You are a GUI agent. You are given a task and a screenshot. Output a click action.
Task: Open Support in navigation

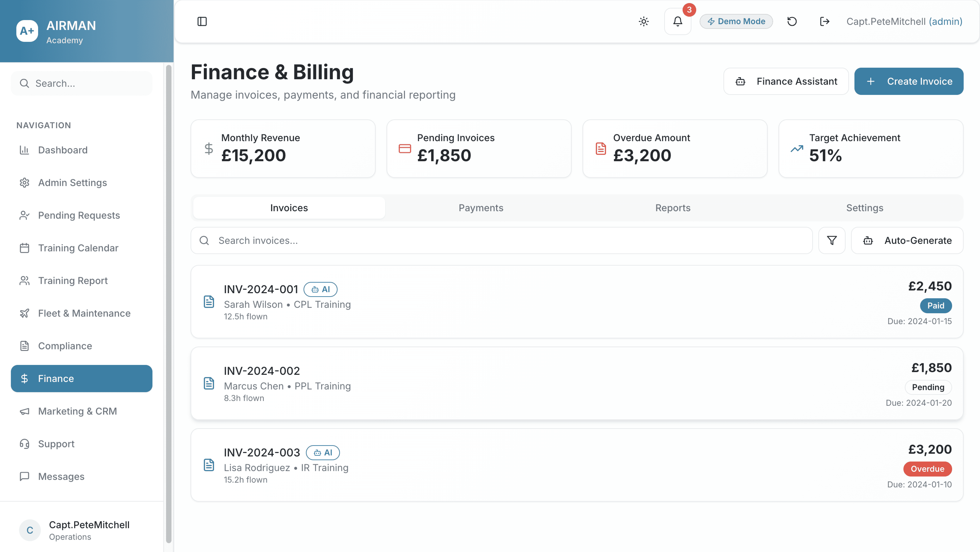click(56, 444)
